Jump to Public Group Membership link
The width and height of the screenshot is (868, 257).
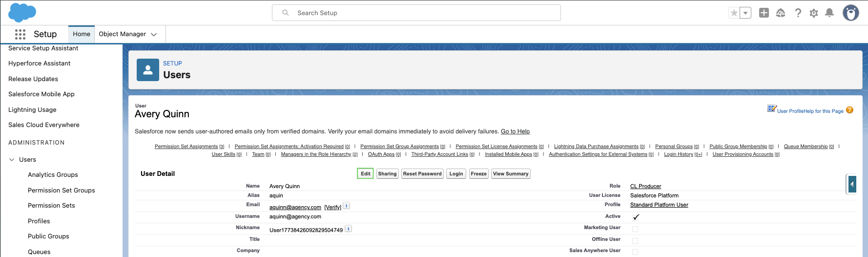[x=741, y=147]
